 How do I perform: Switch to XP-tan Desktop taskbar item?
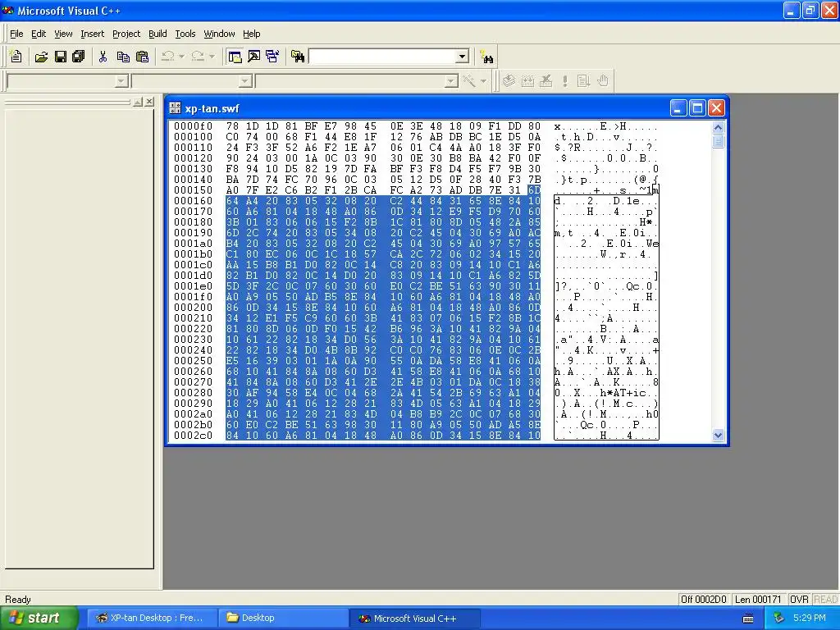[x=150, y=618]
